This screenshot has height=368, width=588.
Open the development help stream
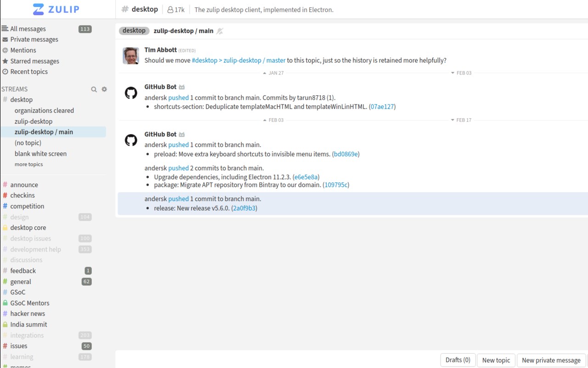pos(35,249)
